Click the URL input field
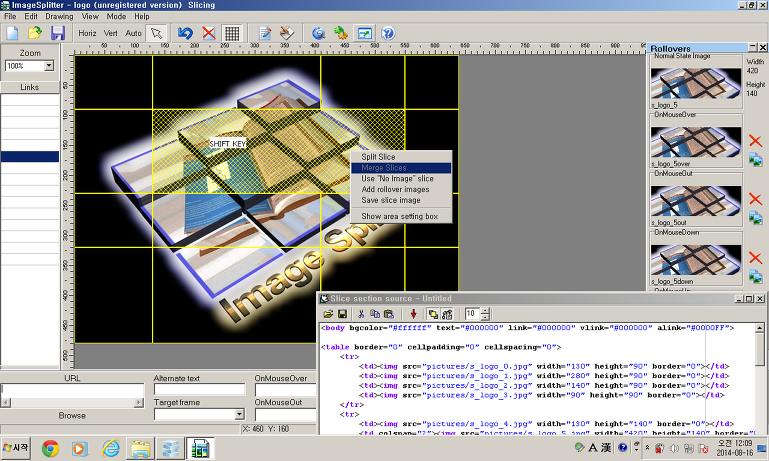 pyautogui.click(x=72, y=390)
